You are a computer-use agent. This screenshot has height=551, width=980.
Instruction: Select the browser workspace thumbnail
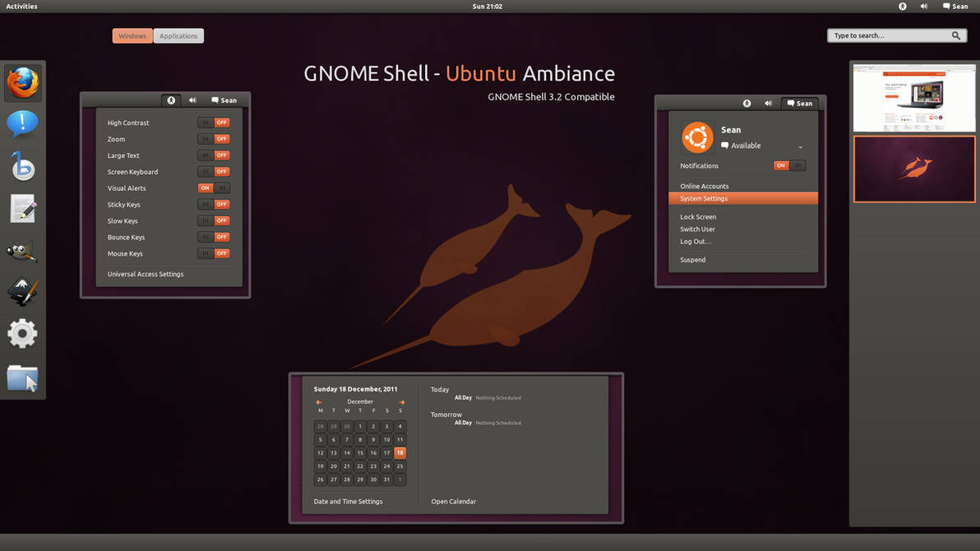pos(913,98)
